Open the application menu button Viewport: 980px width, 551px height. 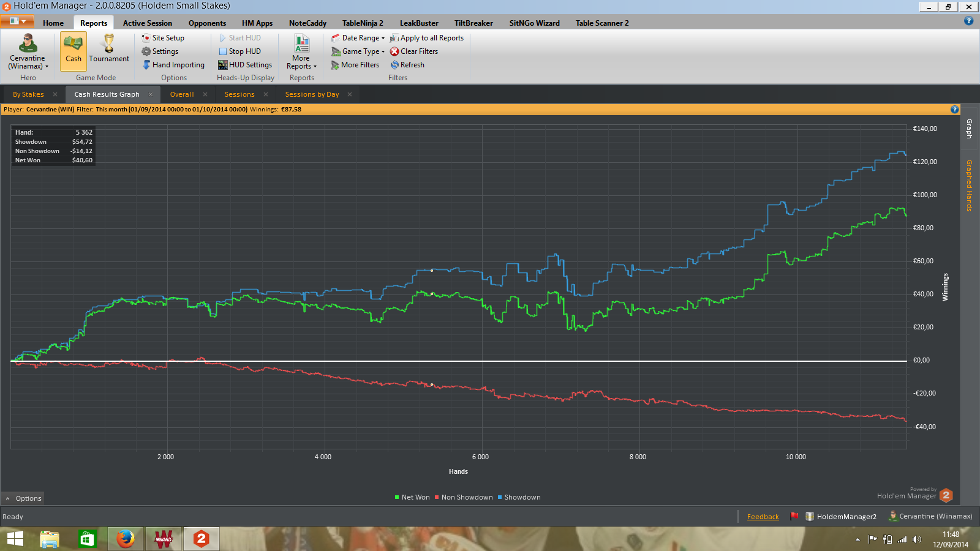17,21
